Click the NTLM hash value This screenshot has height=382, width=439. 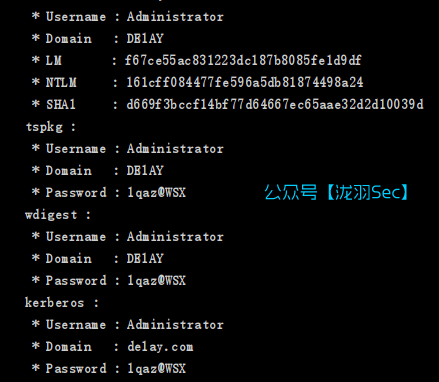coord(245,82)
